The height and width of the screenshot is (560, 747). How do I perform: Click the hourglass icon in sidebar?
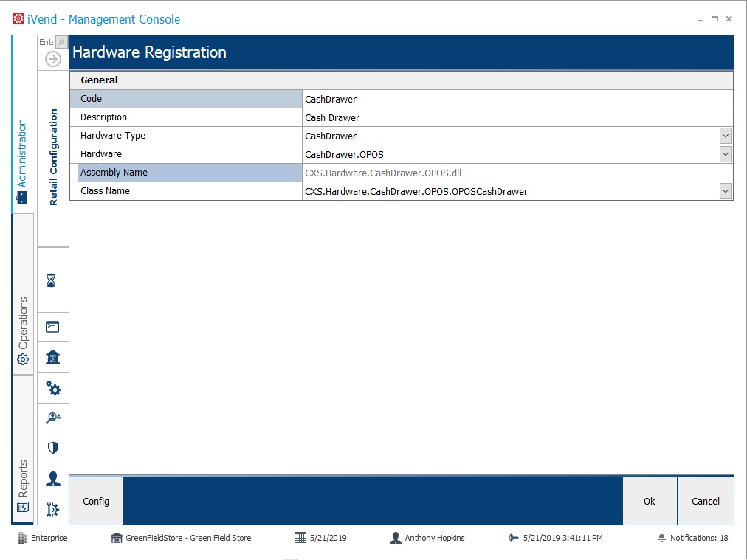pyautogui.click(x=51, y=280)
